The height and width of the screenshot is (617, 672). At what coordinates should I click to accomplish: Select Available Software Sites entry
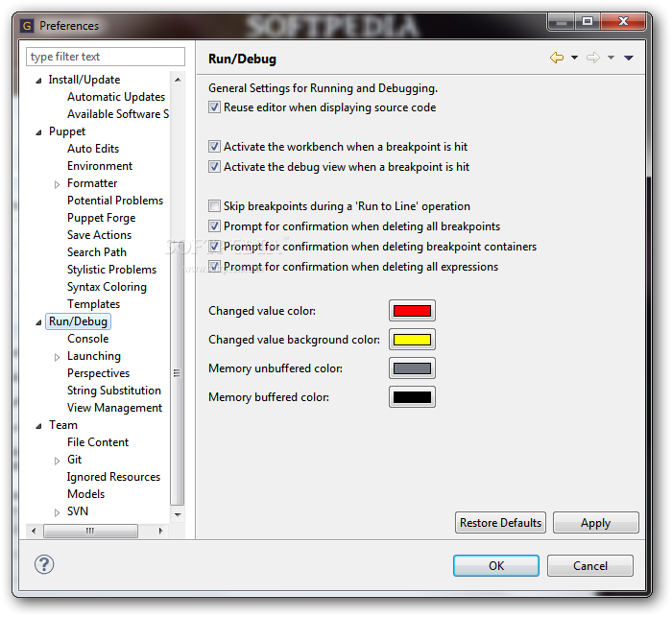(x=118, y=114)
